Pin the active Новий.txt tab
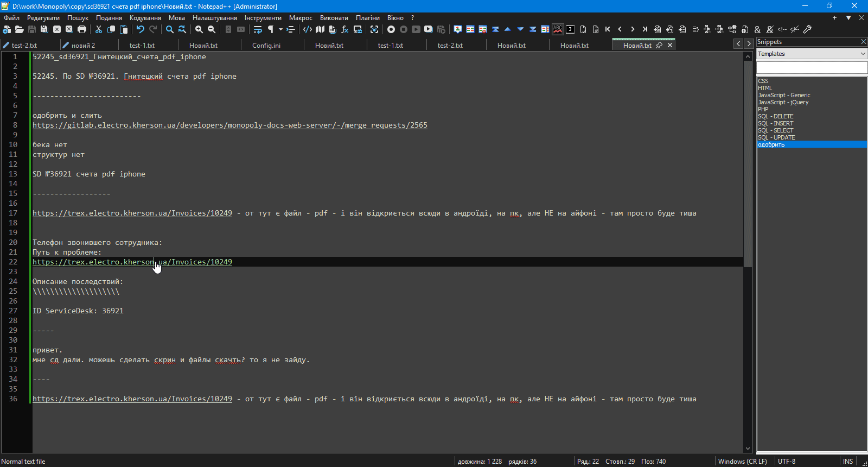This screenshot has width=868, height=467. (x=659, y=46)
